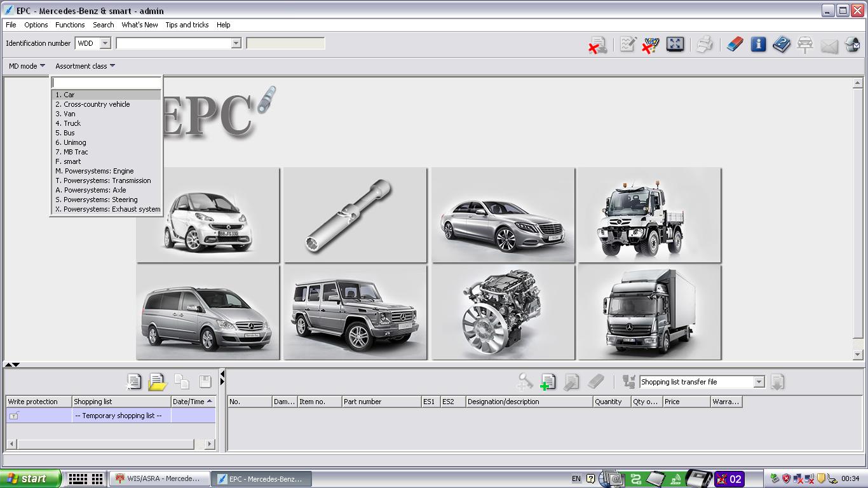Select 'M. Powersystems: Engine' entry

[x=106, y=171]
